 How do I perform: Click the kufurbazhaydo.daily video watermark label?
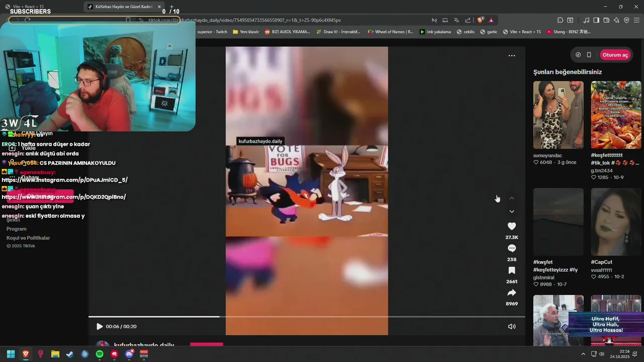point(260,141)
